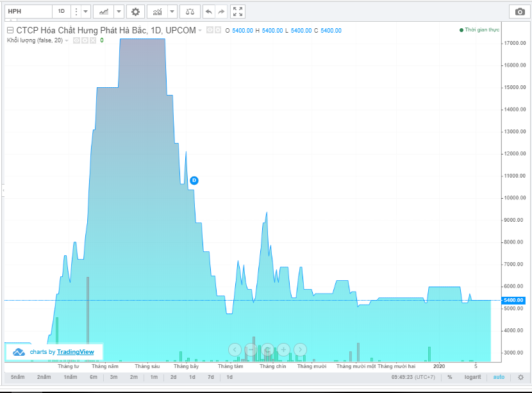Select the 6m time range
The height and width of the screenshot is (393, 532).
(x=94, y=377)
